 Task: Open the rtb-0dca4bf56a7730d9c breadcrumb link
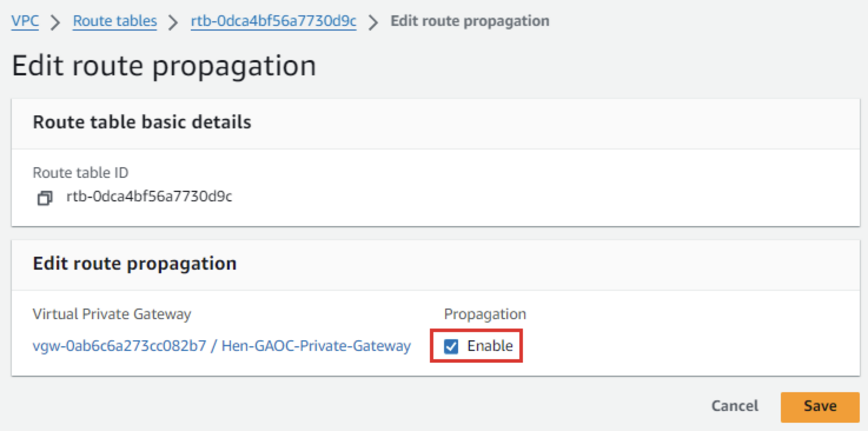[x=273, y=21]
